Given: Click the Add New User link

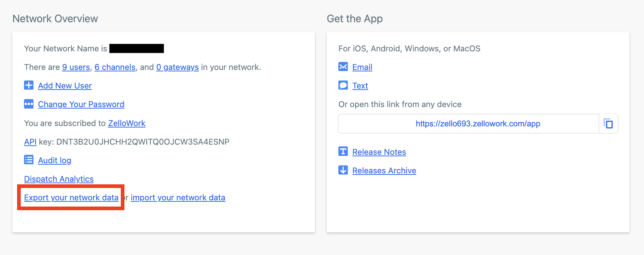Looking at the screenshot, I should coord(65,86).
